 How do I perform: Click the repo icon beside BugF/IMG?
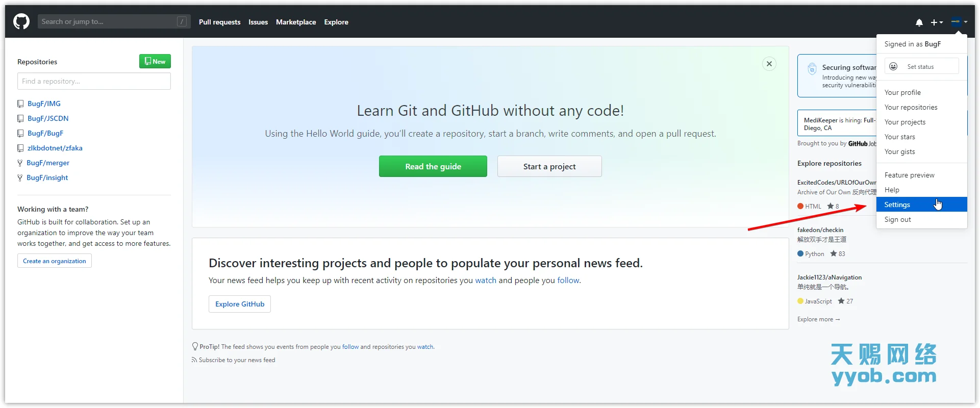pyautogui.click(x=20, y=104)
